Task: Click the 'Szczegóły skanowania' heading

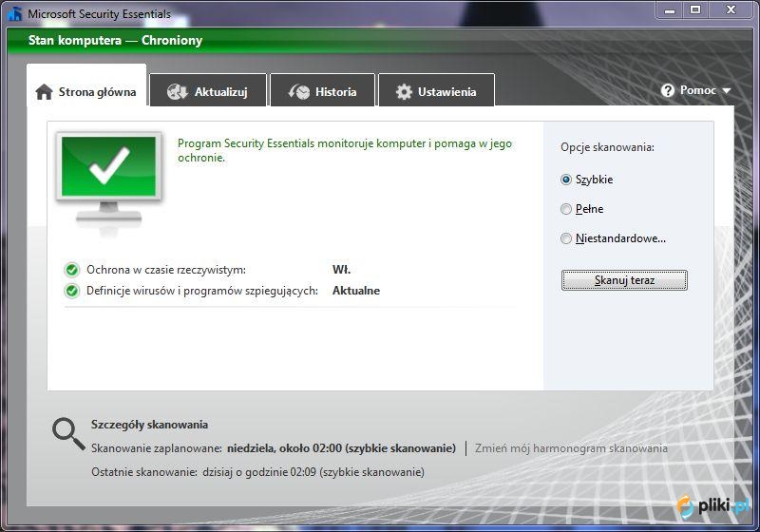Action: click(149, 425)
